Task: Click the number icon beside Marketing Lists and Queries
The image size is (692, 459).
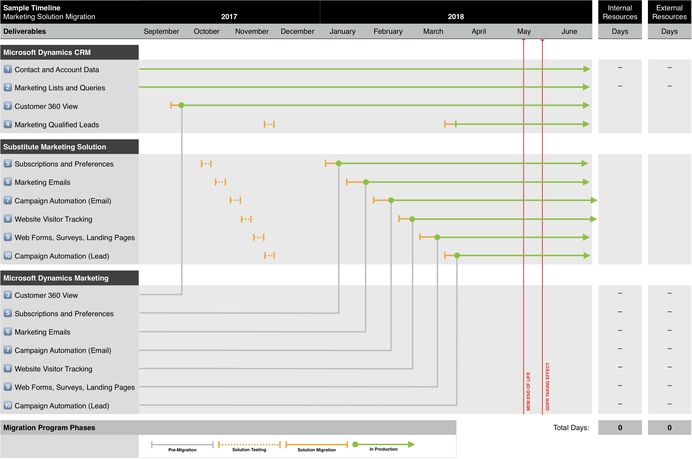Action: 8,87
